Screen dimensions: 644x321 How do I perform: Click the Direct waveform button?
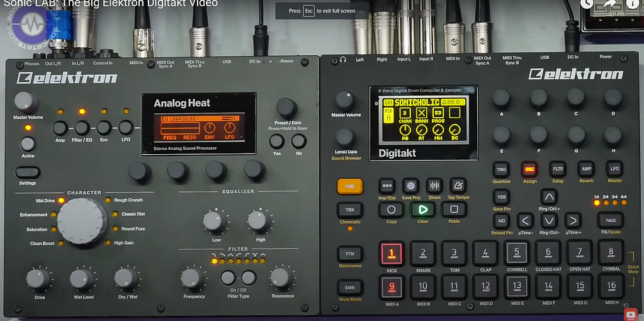(x=434, y=186)
